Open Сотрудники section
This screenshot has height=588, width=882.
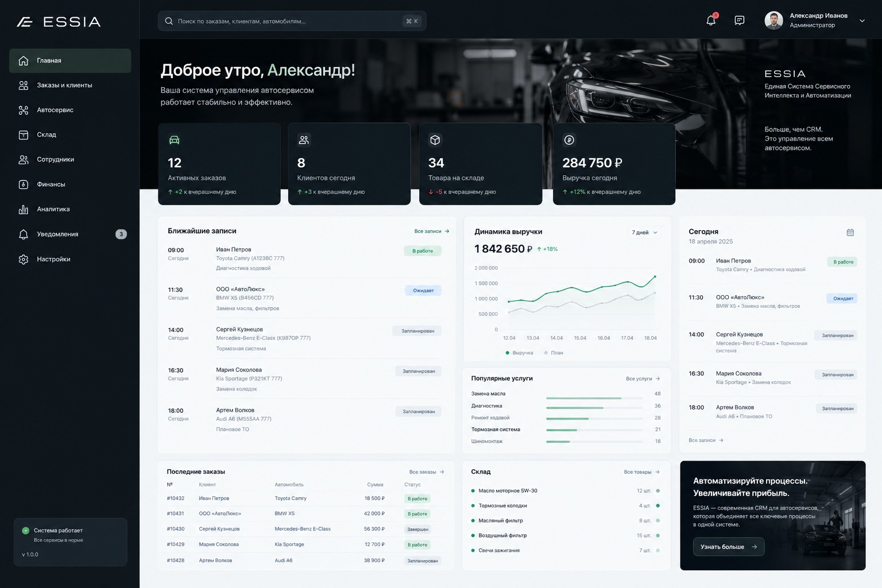[x=70, y=160]
